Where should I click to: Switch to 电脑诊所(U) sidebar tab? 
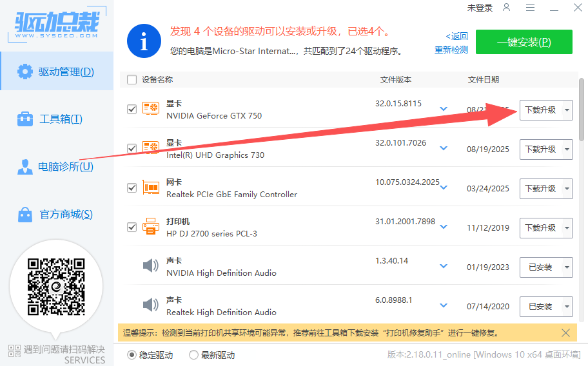(56, 167)
